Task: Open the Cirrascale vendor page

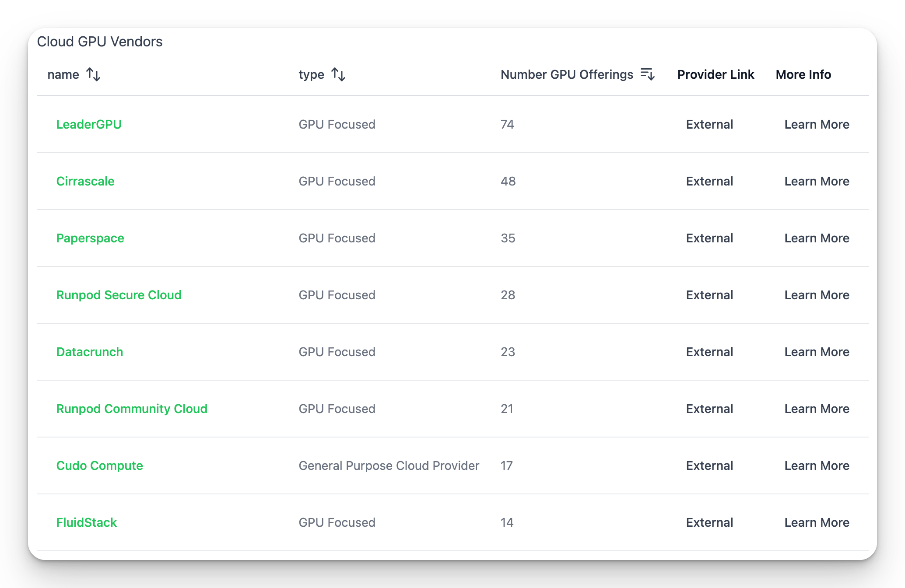Action: 85,181
